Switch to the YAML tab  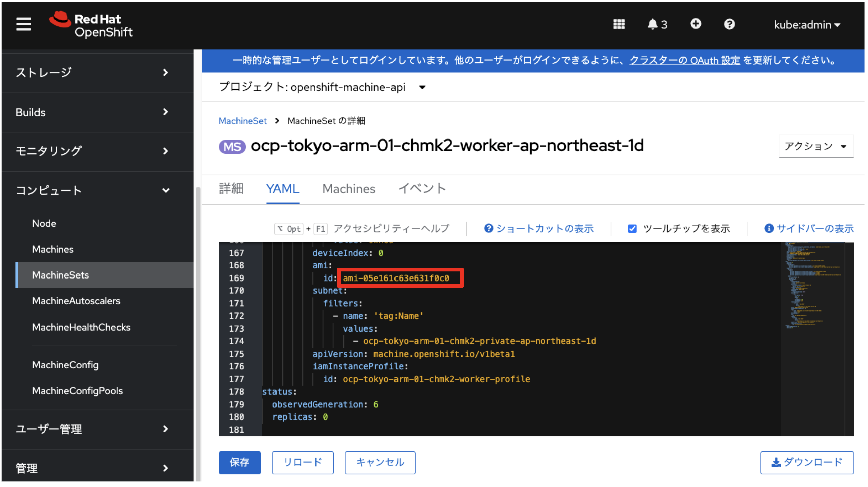pyautogui.click(x=283, y=189)
